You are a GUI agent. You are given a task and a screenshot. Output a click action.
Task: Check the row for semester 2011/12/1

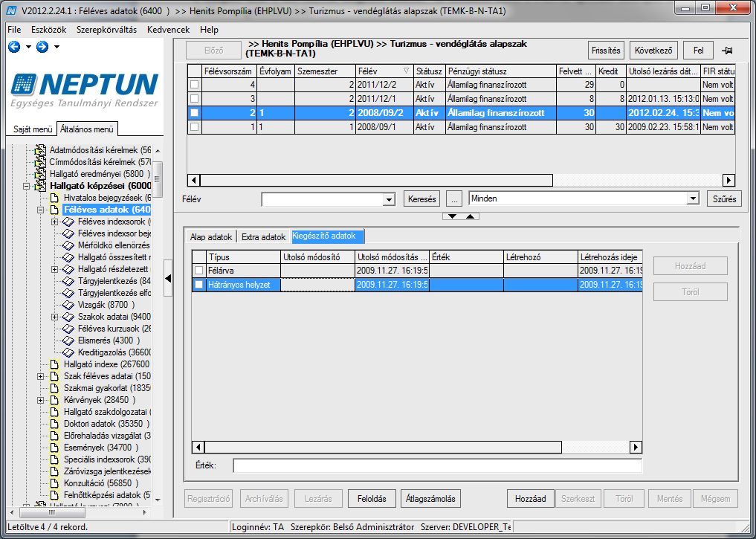(x=194, y=99)
